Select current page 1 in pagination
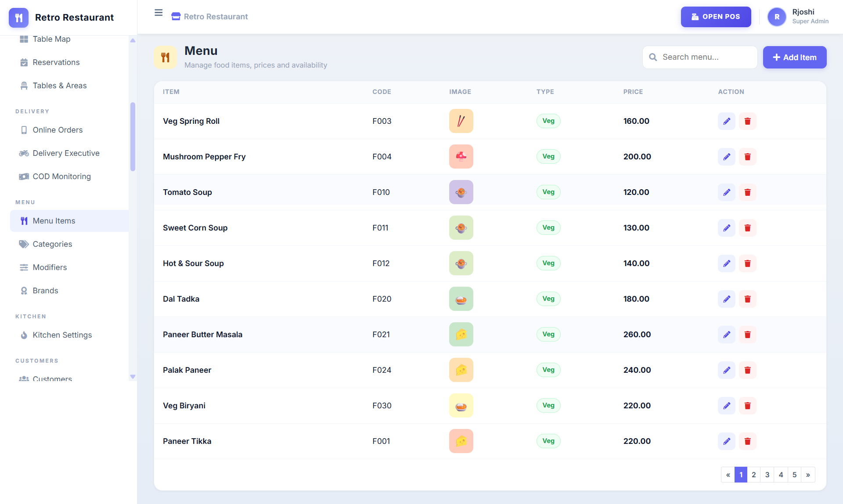 pyautogui.click(x=741, y=475)
